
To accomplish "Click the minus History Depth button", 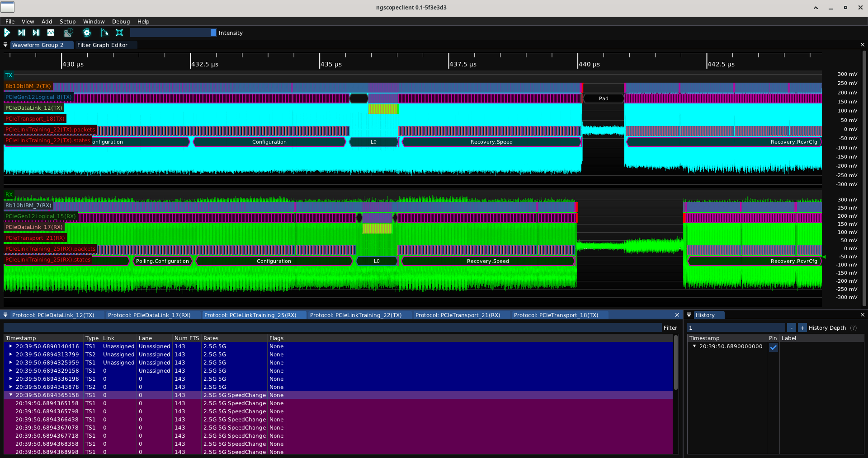I will (x=791, y=328).
